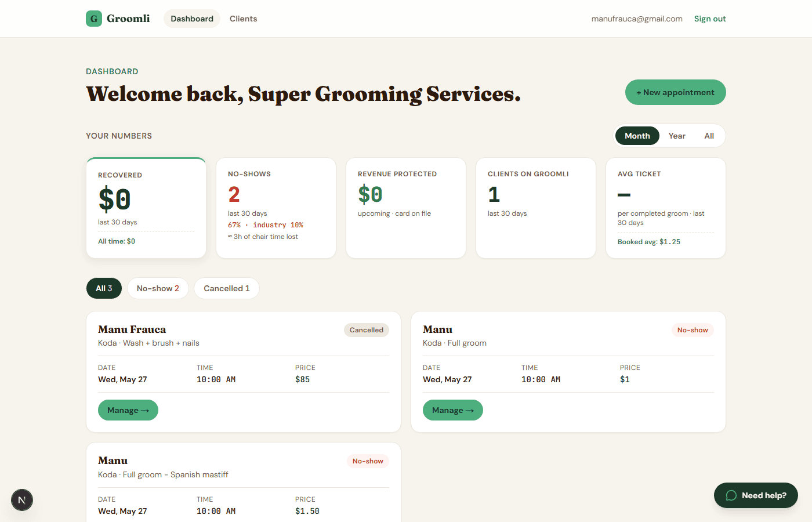Image resolution: width=812 pixels, height=522 pixels.
Task: Click the 'Booked avg: $1.25' text
Action: pyautogui.click(x=649, y=242)
